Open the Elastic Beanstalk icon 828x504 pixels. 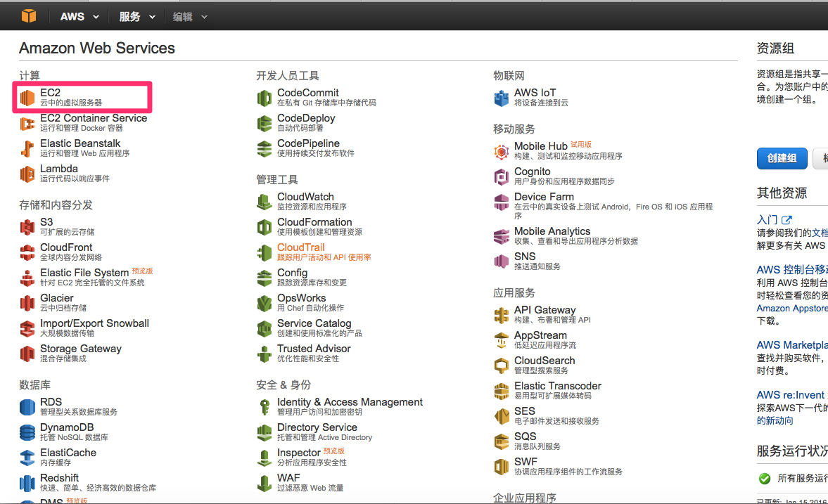pos(27,148)
